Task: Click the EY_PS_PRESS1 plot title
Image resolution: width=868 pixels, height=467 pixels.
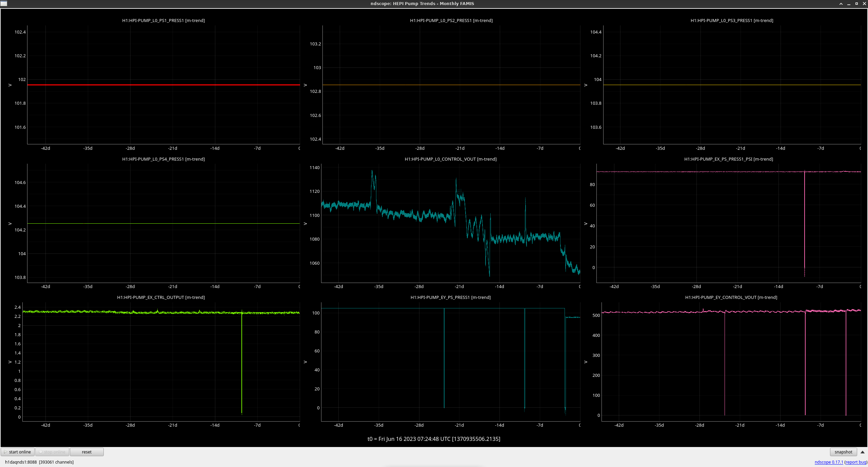Action: click(450, 297)
